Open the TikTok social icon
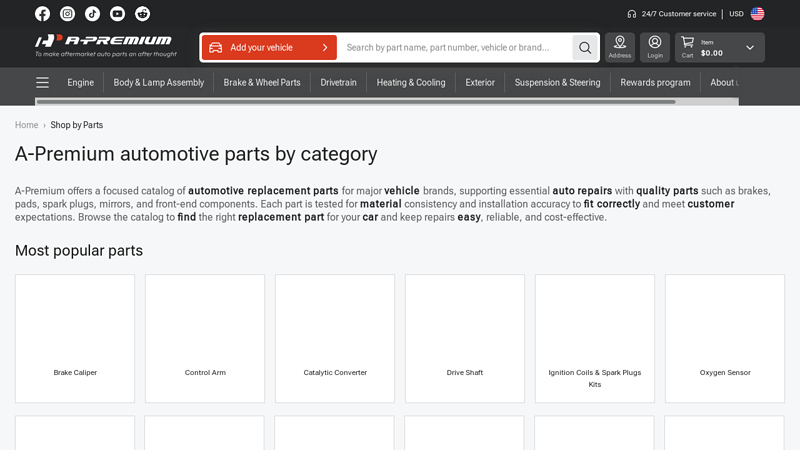800x450 pixels. point(92,14)
